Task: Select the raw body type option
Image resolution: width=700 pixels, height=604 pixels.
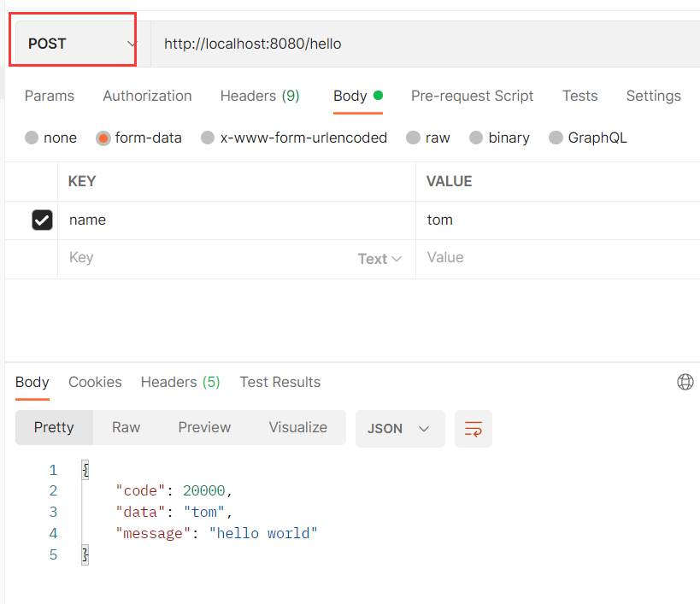Action: click(413, 138)
